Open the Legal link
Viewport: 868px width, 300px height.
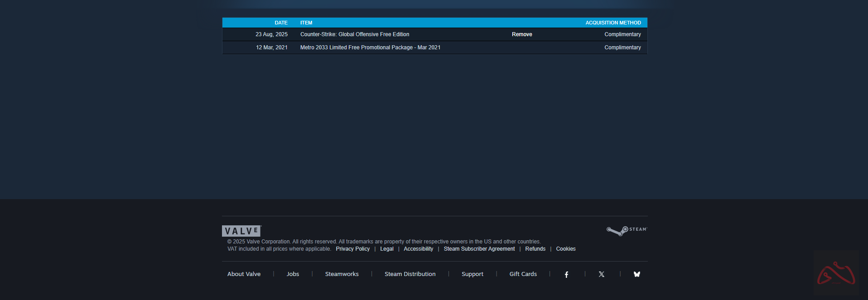386,249
